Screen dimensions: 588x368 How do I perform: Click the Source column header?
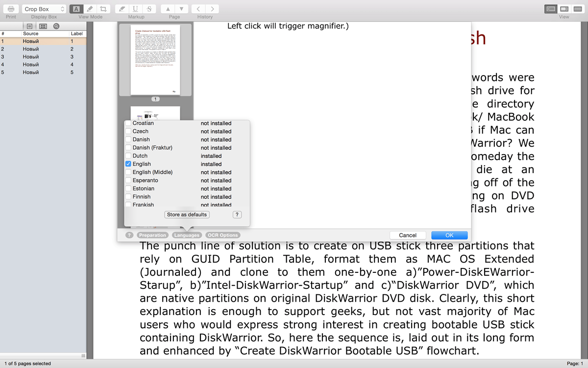coord(30,34)
